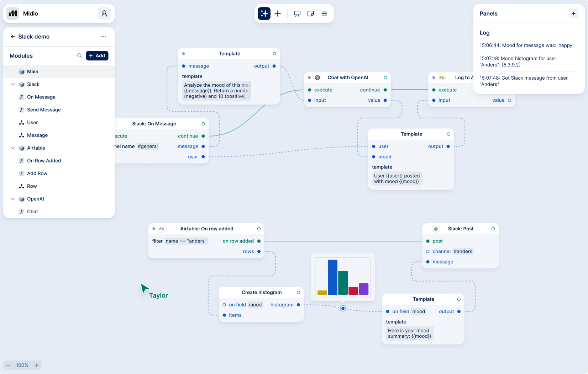Click the Panels heading
Viewport: 588px width, 374px height.
[x=488, y=14]
